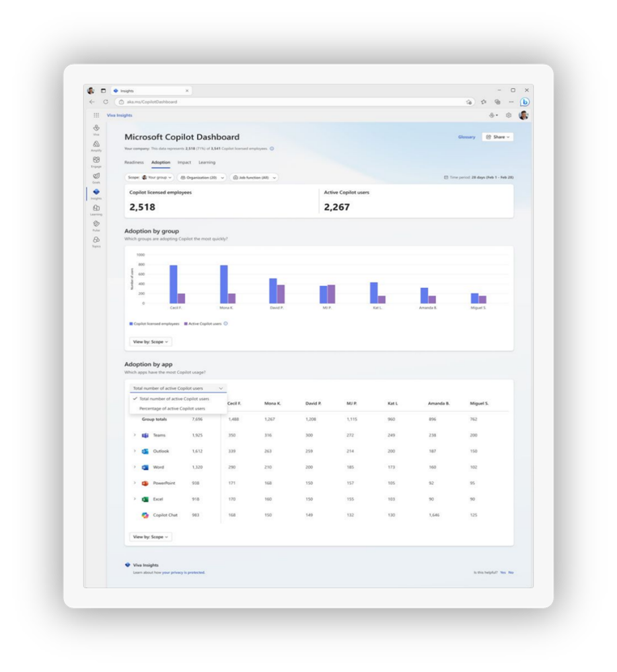Click the Outlook app icon in the table
617x672 pixels.
tap(145, 451)
